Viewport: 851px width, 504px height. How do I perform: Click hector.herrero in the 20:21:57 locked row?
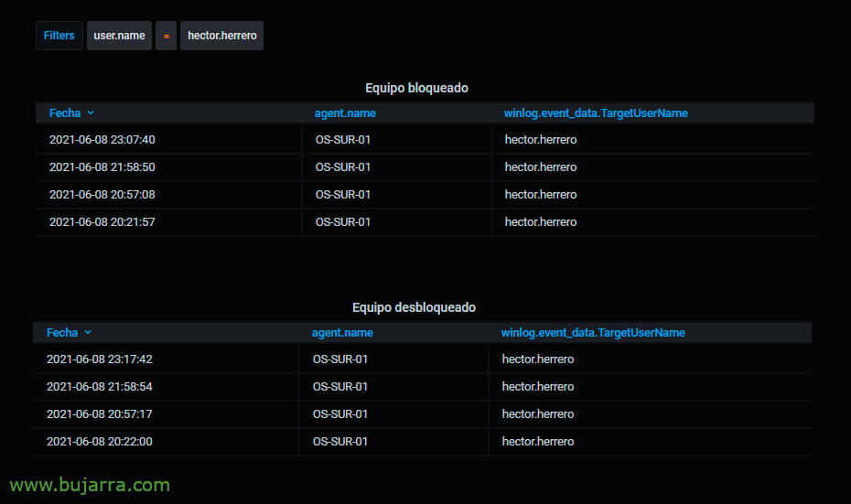click(x=541, y=222)
